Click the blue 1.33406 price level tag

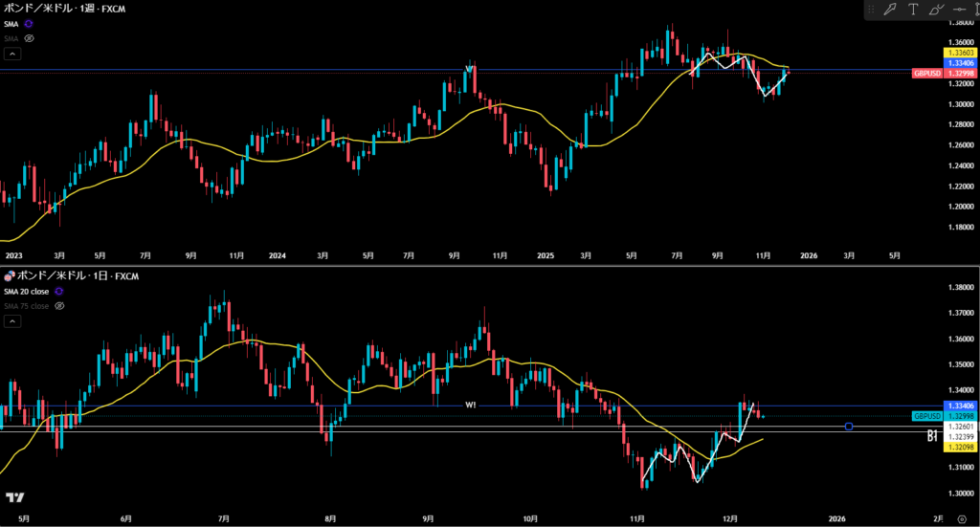(960, 63)
